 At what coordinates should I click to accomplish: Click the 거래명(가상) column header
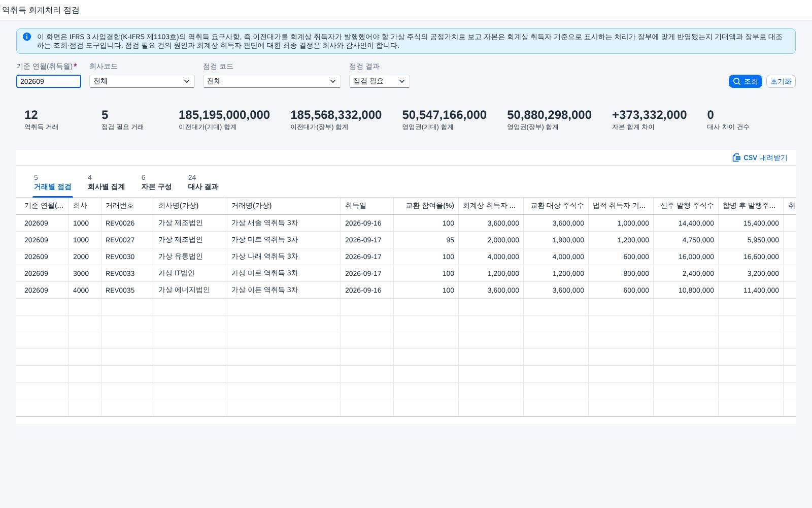point(284,206)
